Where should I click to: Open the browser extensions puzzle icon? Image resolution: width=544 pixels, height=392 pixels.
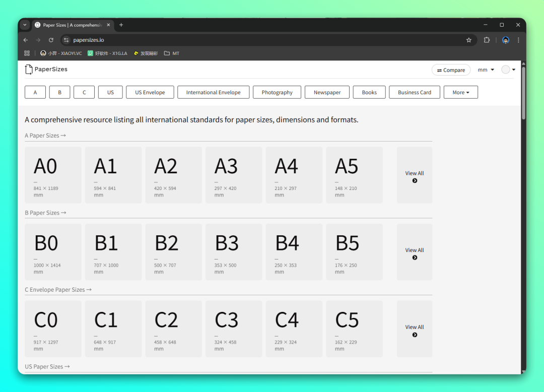487,40
